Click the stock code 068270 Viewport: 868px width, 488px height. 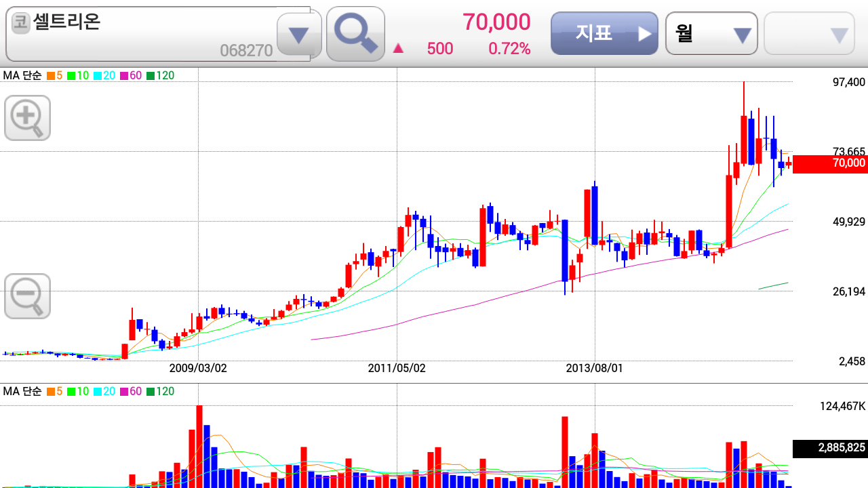pyautogui.click(x=246, y=51)
